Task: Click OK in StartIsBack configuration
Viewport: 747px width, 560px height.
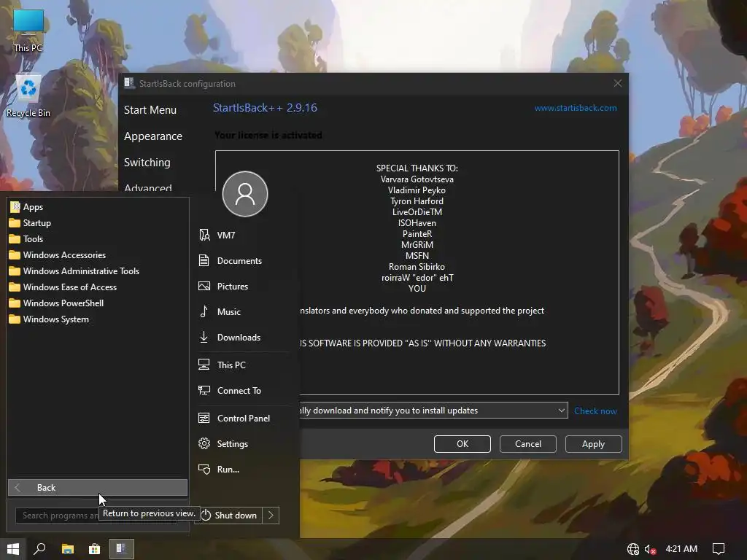Action: click(462, 444)
